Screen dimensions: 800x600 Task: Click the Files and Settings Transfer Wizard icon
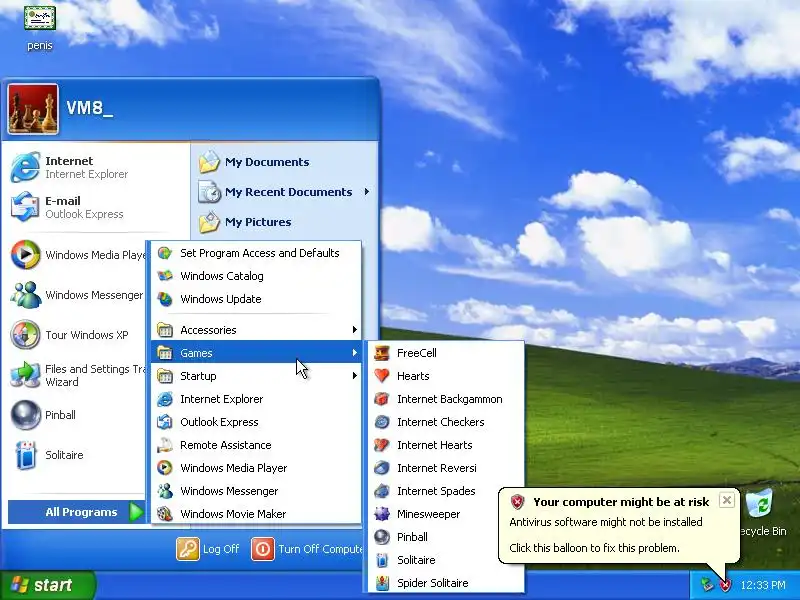(x=25, y=375)
